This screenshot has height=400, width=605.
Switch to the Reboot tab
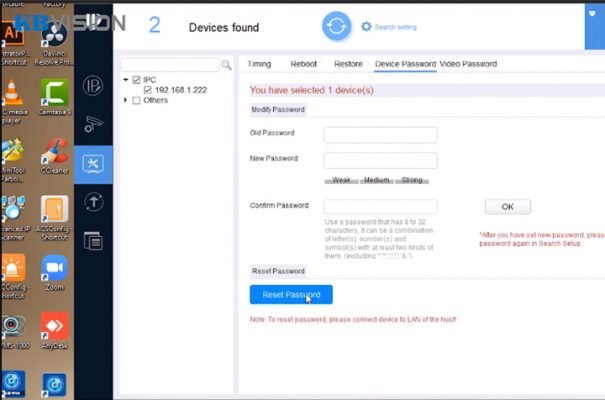point(304,64)
